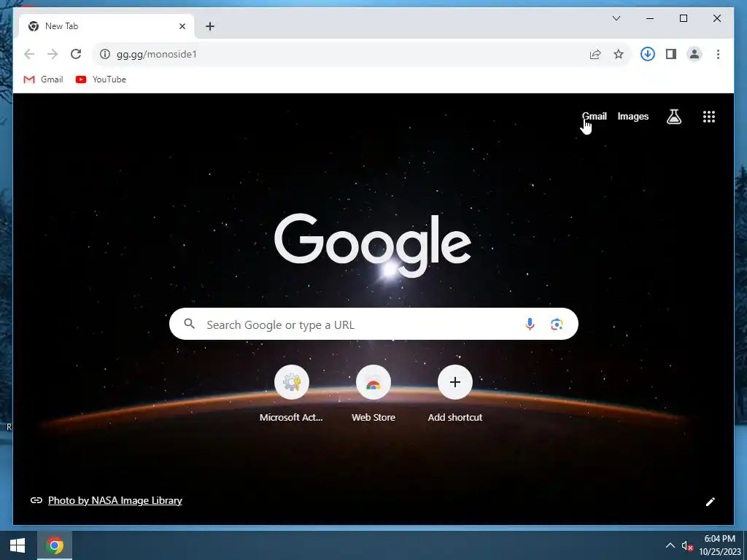Open Search Labs flask icon
This screenshot has width=747, height=560.
click(x=673, y=117)
